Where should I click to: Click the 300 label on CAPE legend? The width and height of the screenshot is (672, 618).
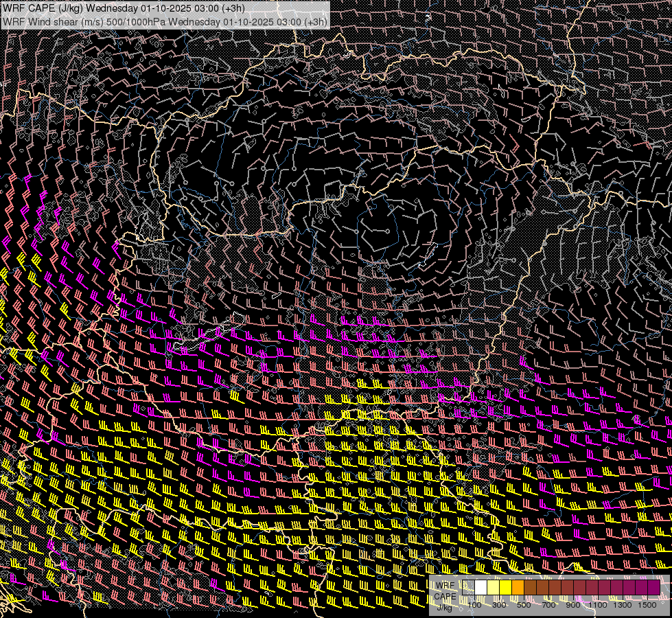click(x=499, y=605)
